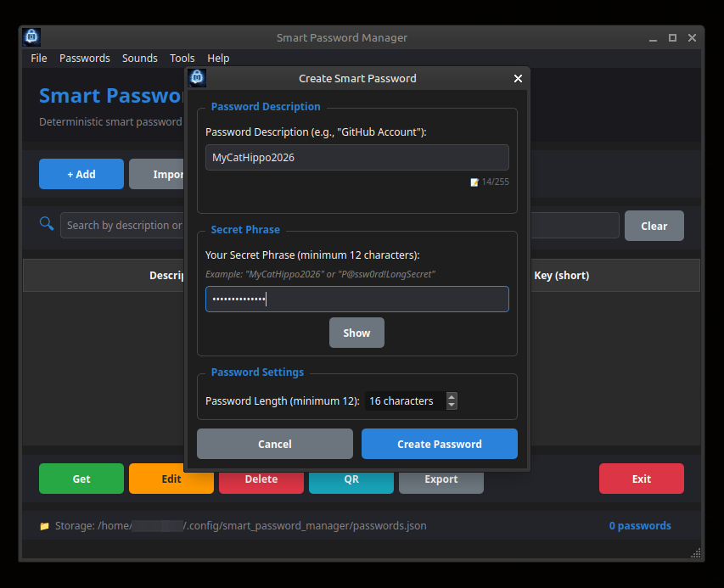This screenshot has height=588, width=724.
Task: Click the Password Description group title
Action: click(x=266, y=107)
